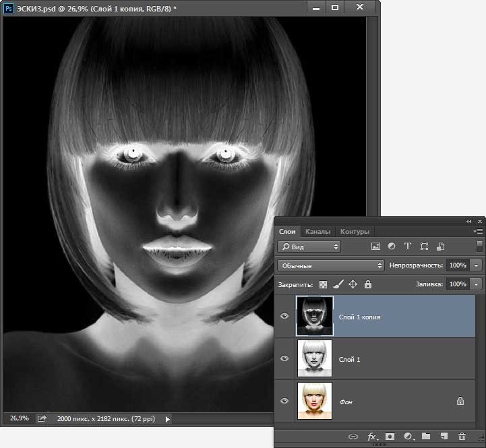Open the Layers panel options menu
This screenshot has width=486, height=448.
coord(478,231)
